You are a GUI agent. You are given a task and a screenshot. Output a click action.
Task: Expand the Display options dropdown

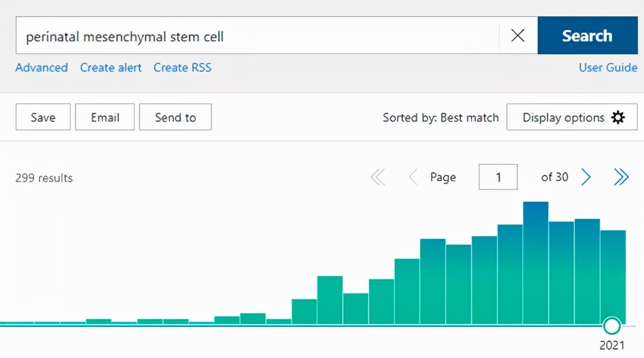coord(564,117)
